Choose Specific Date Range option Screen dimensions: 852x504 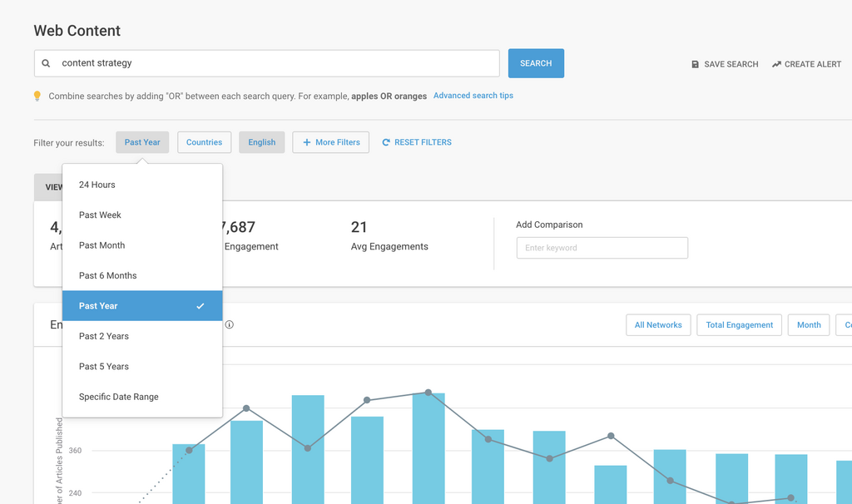[x=118, y=397]
